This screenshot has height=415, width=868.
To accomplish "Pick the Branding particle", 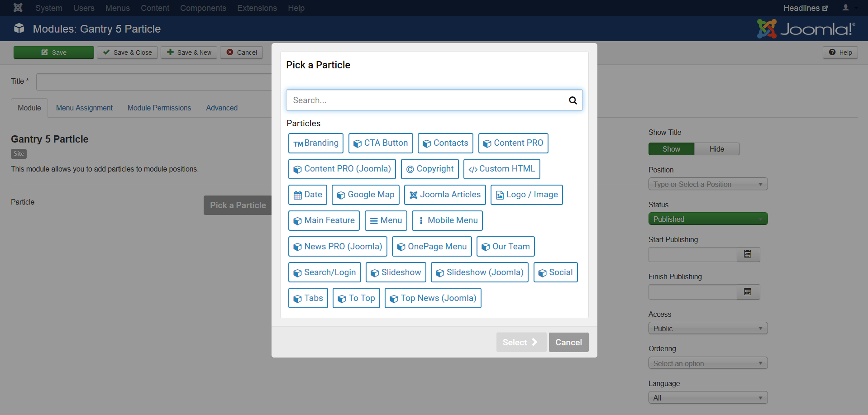I will (x=316, y=143).
